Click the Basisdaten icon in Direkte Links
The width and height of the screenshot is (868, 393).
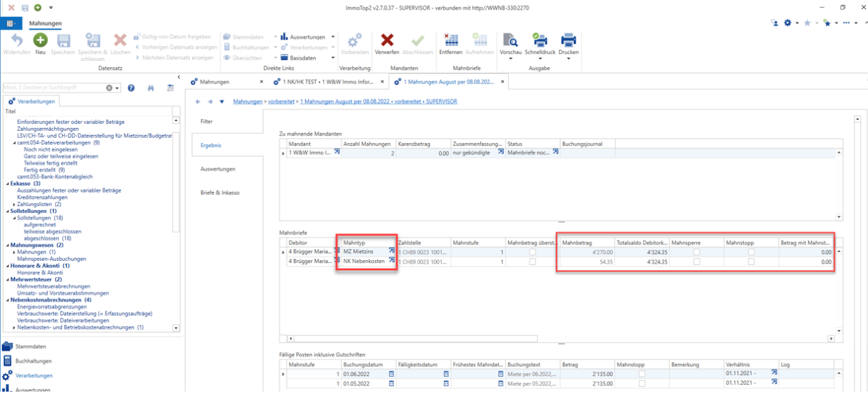tap(285, 58)
